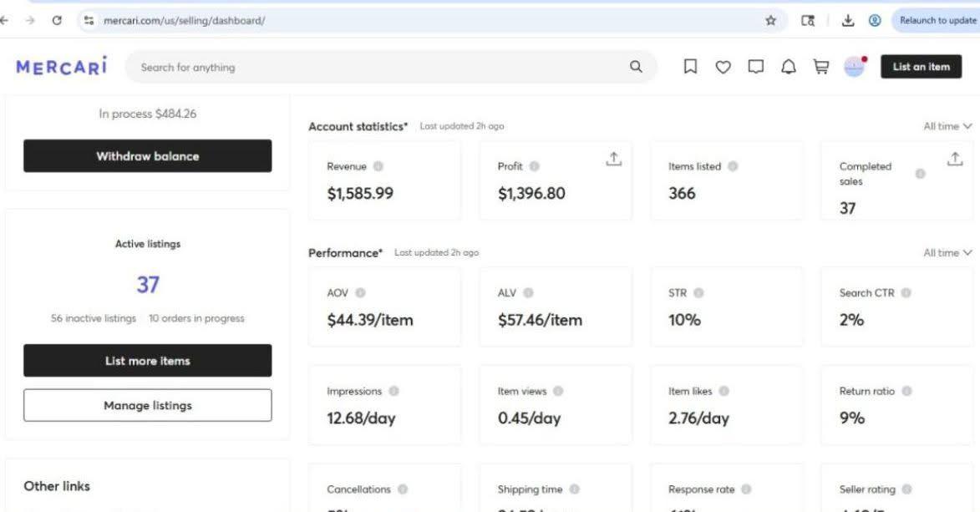Click the Mercari logo link
This screenshot has height=512, width=980.
[62, 67]
